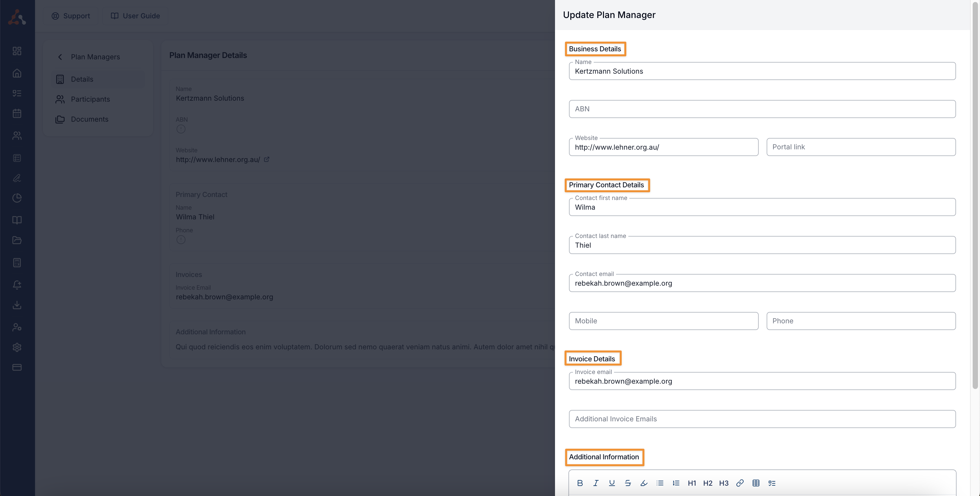
Task: Insert a bulleted list
Action: tap(660, 483)
